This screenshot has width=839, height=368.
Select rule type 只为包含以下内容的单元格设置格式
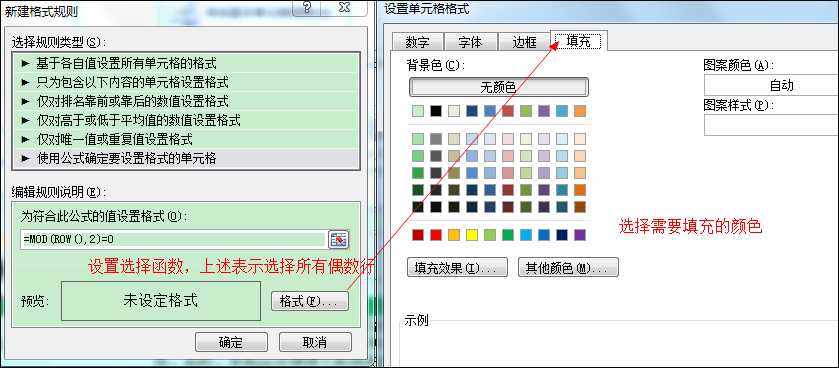pos(186,82)
